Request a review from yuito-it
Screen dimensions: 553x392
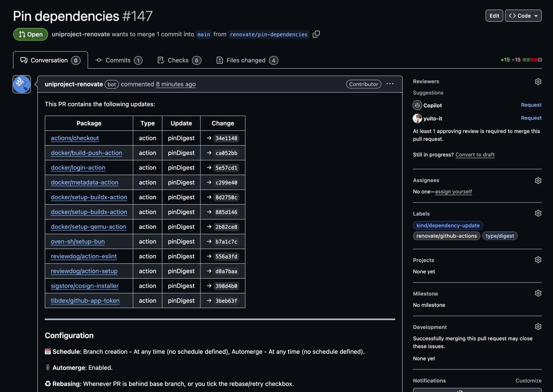click(x=531, y=118)
